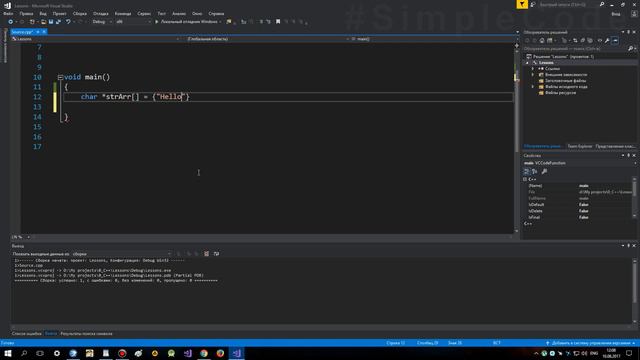The height and width of the screenshot is (360, 640).
Task: Expand Файлы исходного кода folder
Action: click(533, 87)
